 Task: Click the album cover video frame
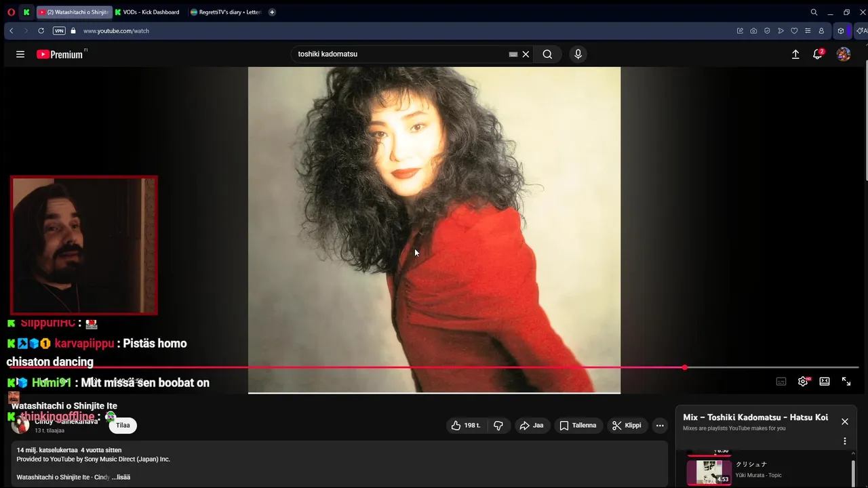coord(434,229)
